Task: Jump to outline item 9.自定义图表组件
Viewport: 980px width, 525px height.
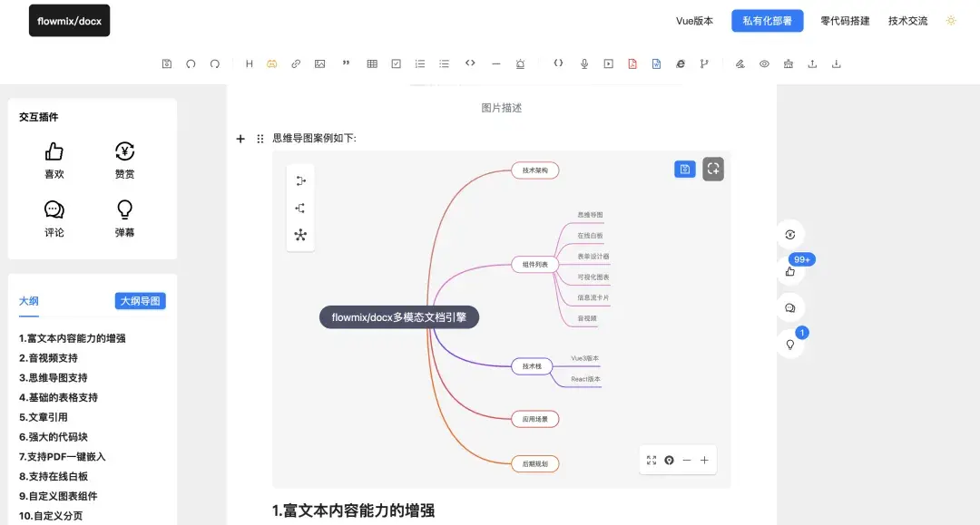Action: pyautogui.click(x=58, y=496)
